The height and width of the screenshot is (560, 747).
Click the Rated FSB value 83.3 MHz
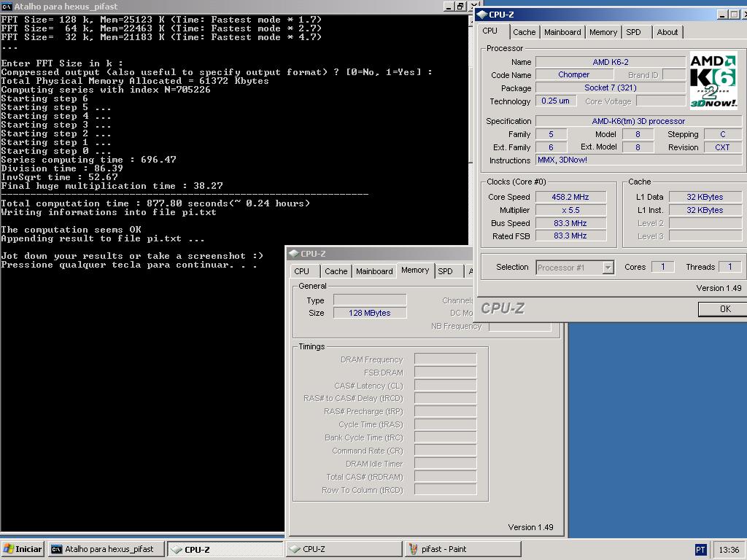[x=570, y=236]
